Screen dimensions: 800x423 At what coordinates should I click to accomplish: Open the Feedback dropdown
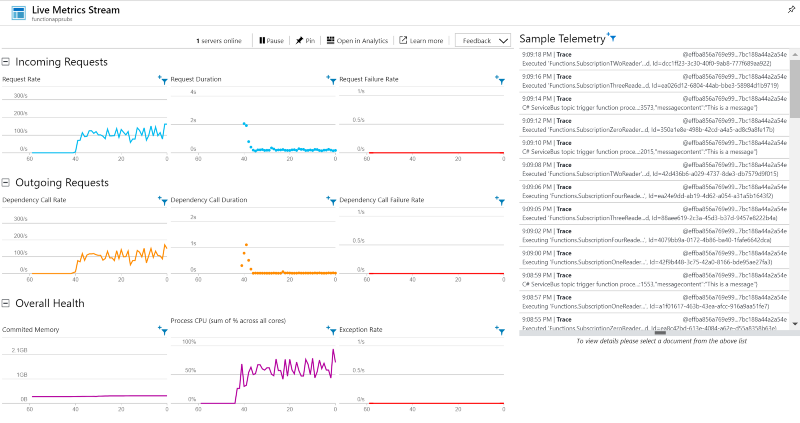pos(483,40)
